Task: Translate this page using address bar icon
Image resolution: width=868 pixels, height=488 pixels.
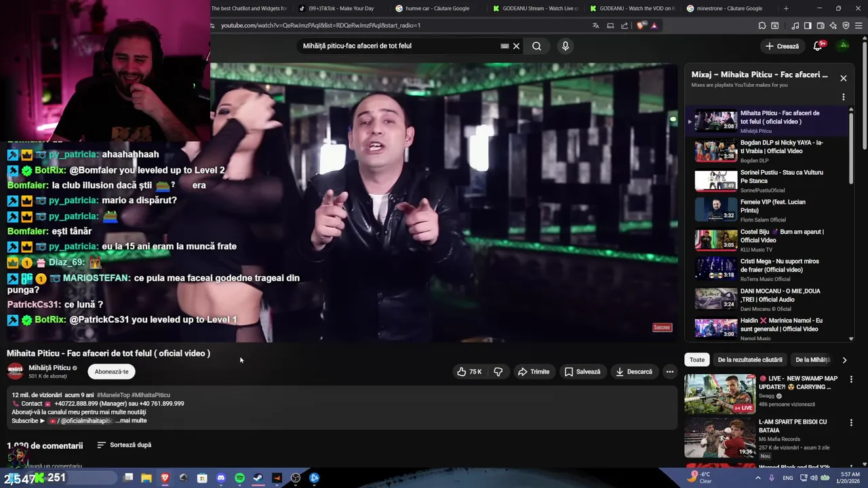Action: tap(595, 26)
